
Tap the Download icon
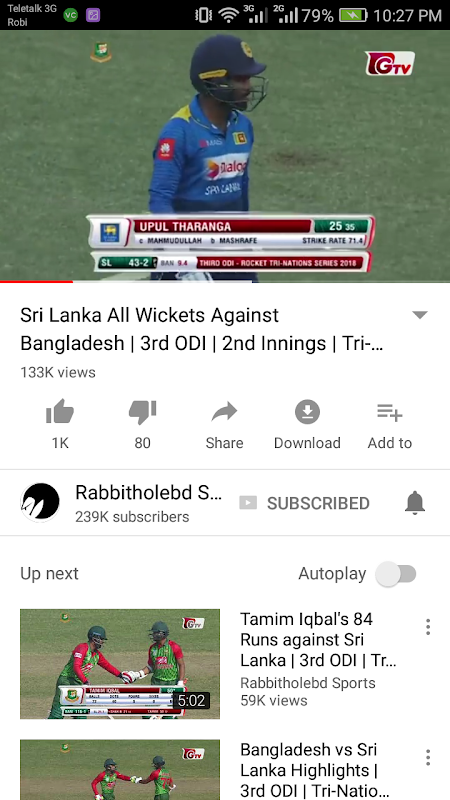click(307, 412)
